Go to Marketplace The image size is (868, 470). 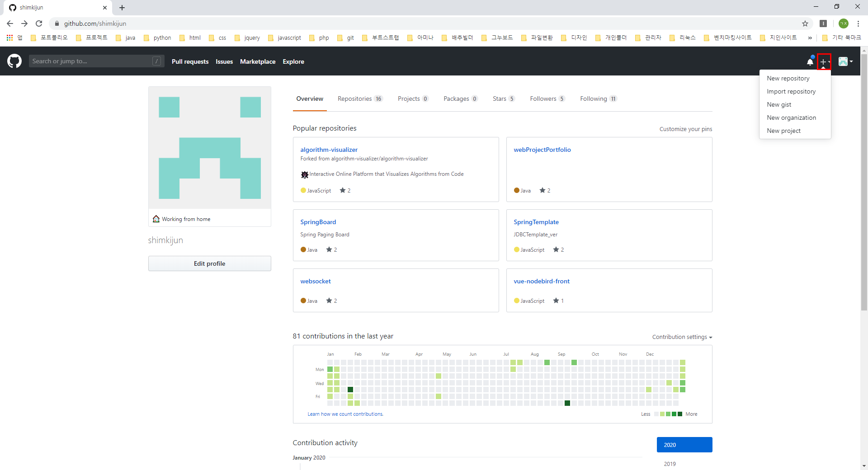[258, 61]
